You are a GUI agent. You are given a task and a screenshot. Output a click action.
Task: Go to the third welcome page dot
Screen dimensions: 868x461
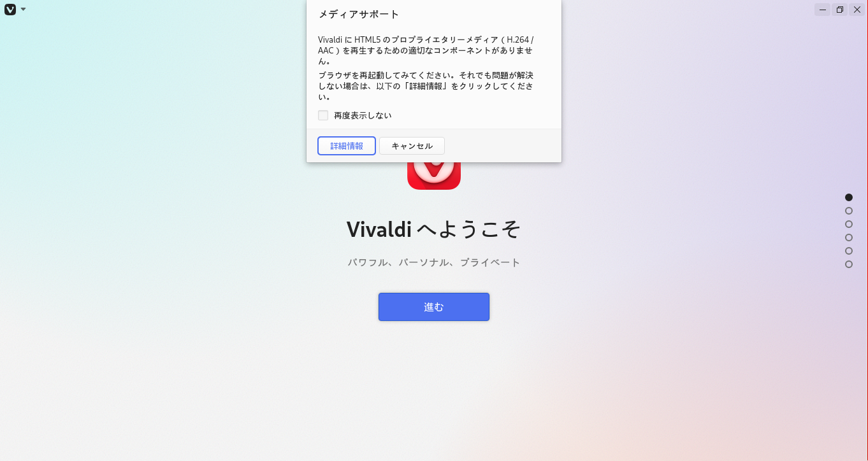coord(849,224)
